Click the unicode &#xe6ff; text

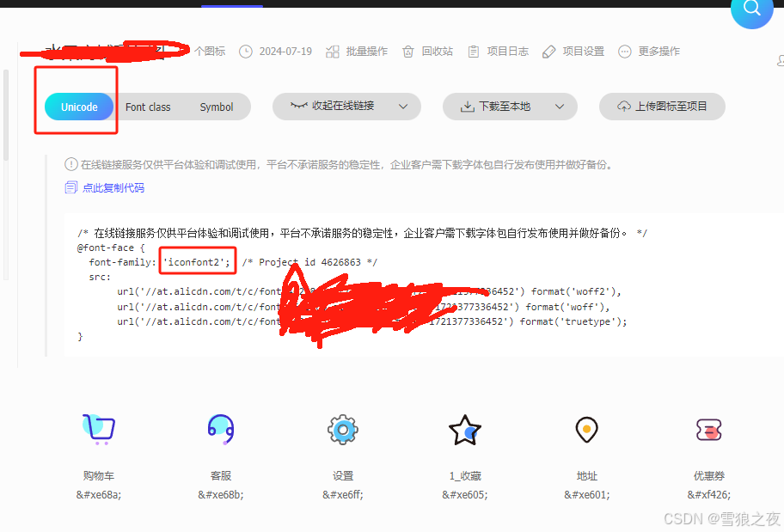pyautogui.click(x=343, y=494)
